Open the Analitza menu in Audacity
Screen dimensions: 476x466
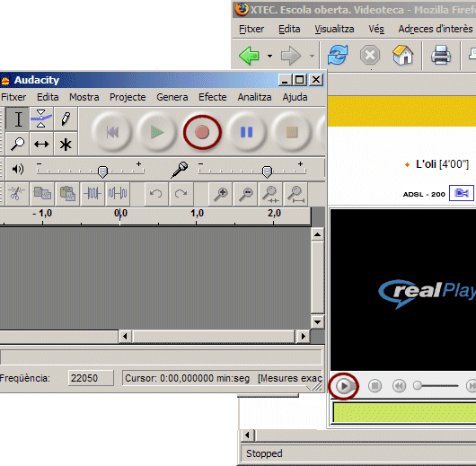click(254, 97)
